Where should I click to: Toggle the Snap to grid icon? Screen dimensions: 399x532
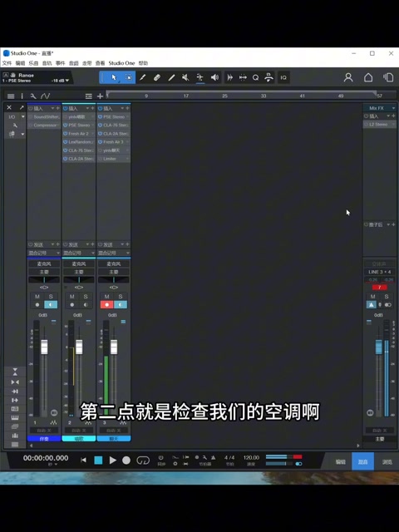(x=243, y=77)
